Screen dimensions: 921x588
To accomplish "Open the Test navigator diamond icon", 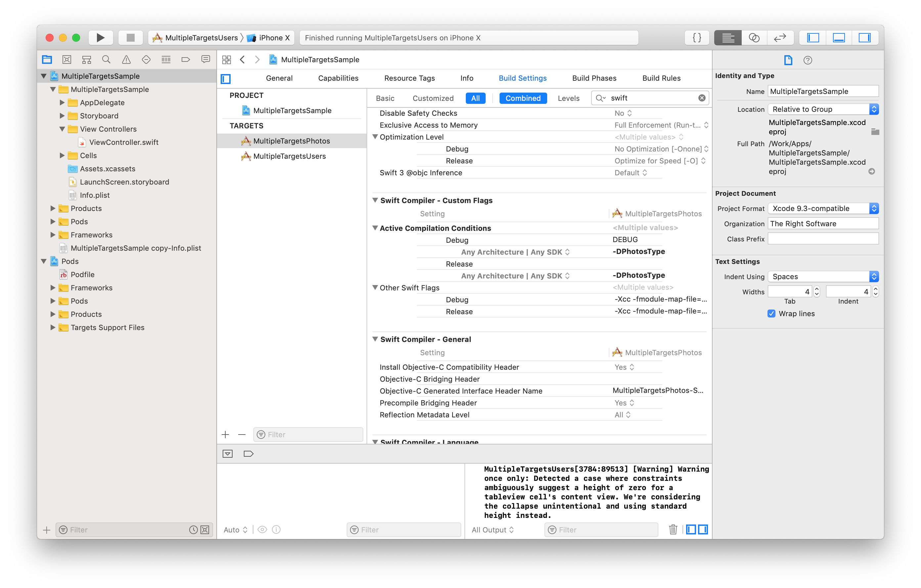I will click(x=146, y=59).
